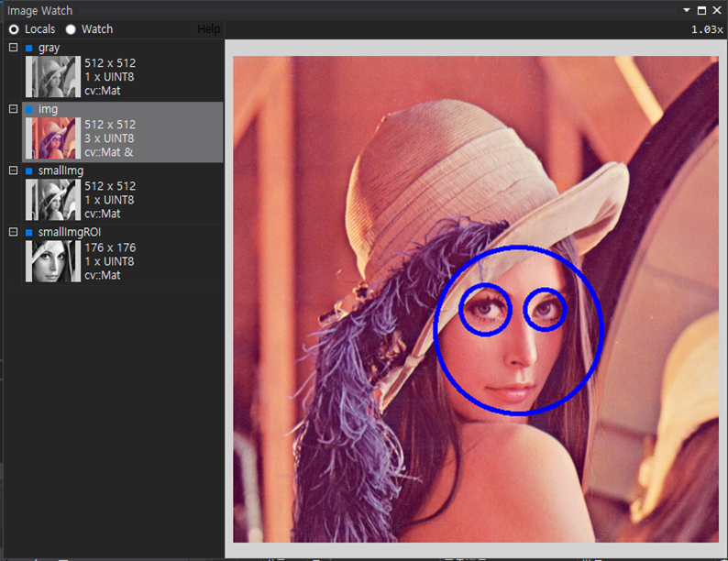Viewport: 728px width, 561px height.
Task: Collapse the img variable entry
Action: [14, 108]
